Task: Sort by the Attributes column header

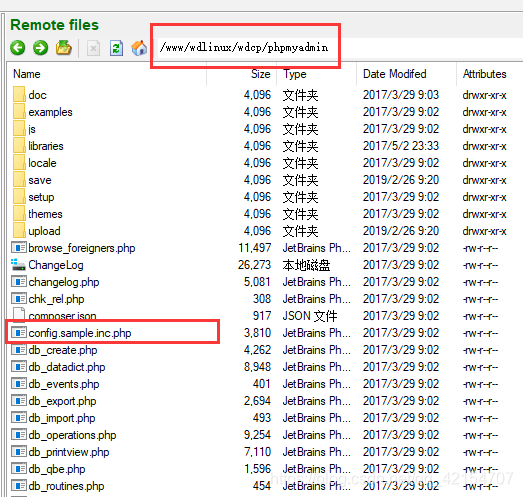Action: coord(485,74)
